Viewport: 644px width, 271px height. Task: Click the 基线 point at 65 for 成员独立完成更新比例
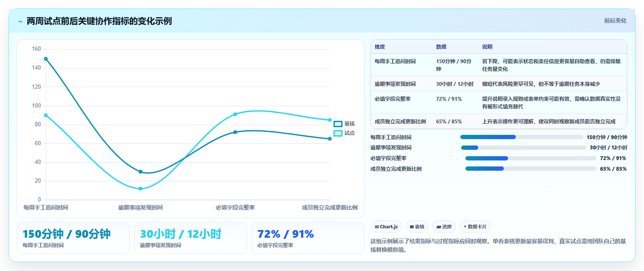click(x=330, y=139)
